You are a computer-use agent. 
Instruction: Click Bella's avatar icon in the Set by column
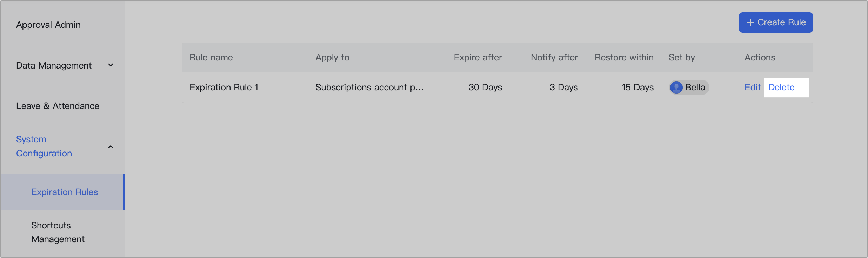coord(677,88)
